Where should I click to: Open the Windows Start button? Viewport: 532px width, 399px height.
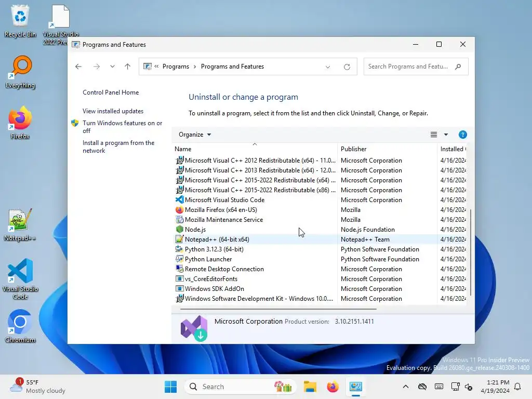[170, 387]
